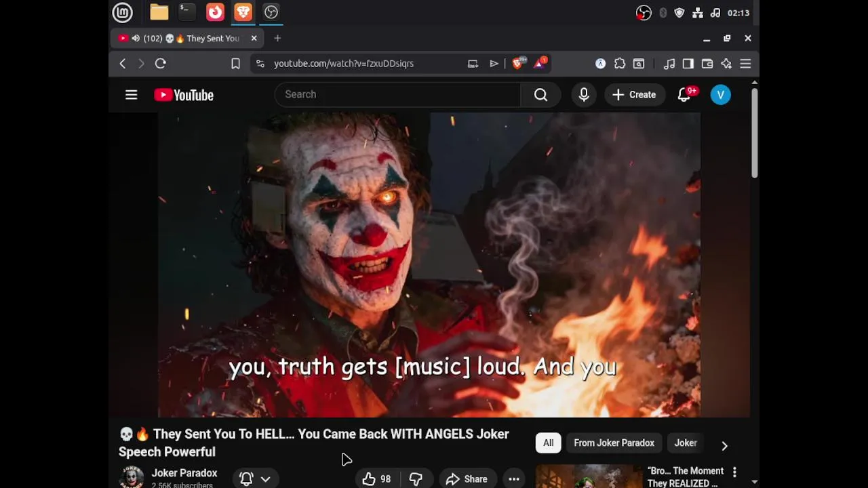Click the scrollbar down arrow
The image size is (868, 488).
coord(754,482)
